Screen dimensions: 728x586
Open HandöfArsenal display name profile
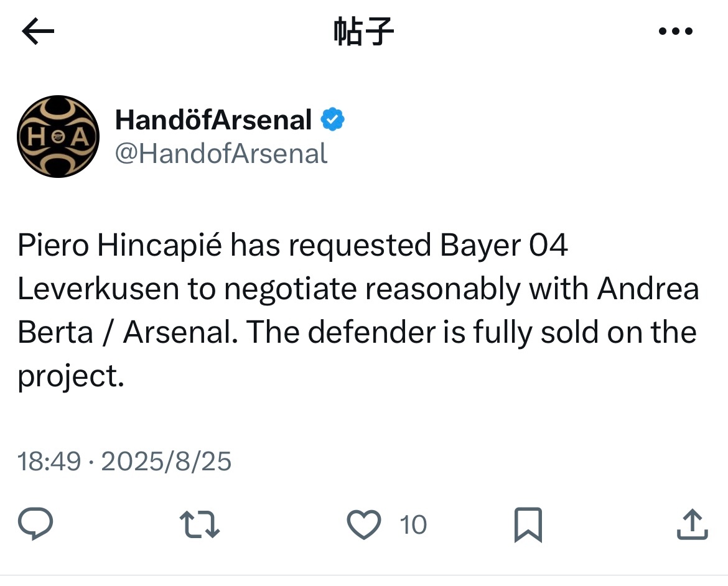[213, 120]
